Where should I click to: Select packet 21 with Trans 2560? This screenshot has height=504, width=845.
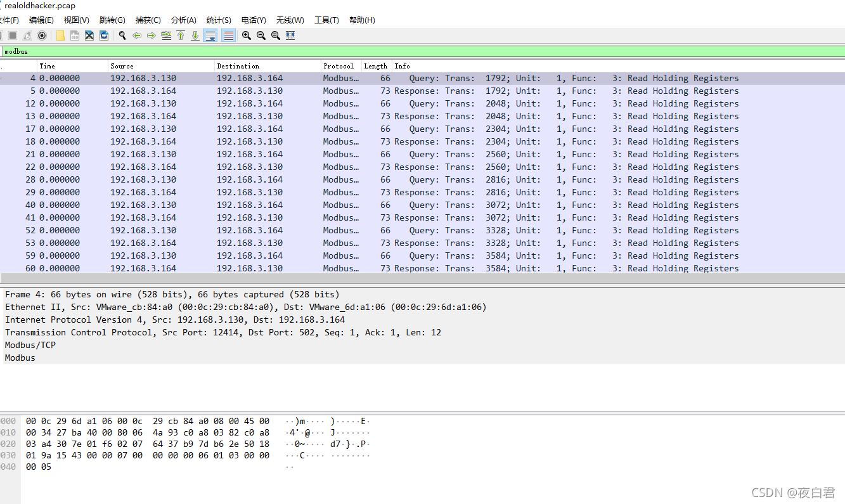422,154
